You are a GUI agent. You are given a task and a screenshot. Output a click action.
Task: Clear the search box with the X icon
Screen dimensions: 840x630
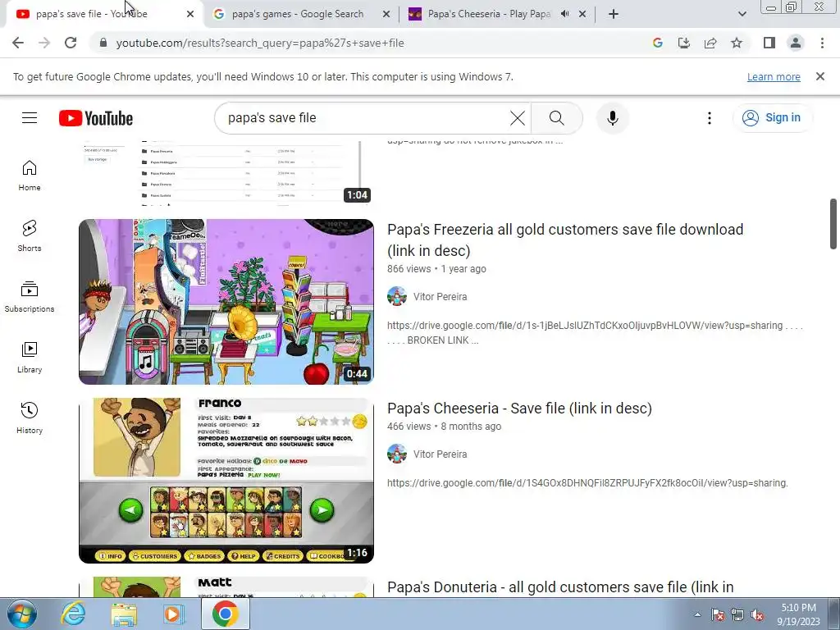point(518,118)
